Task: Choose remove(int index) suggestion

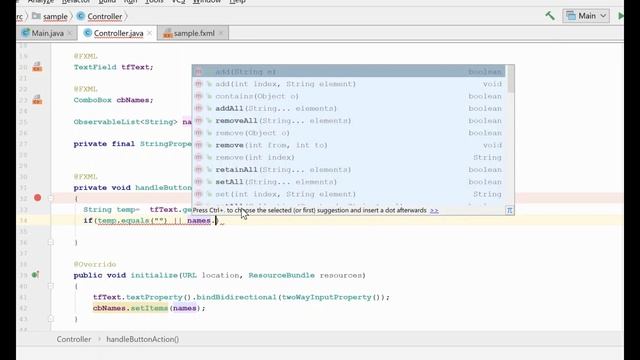Action: (349, 157)
